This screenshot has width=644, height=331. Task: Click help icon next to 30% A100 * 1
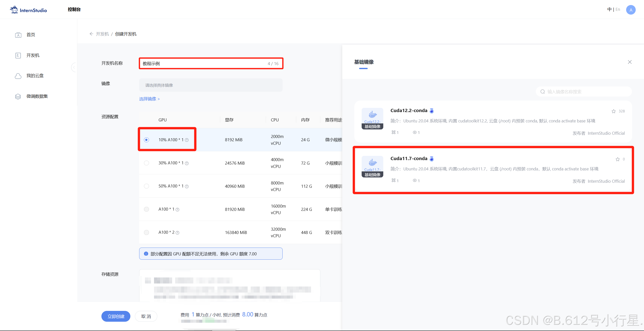click(187, 163)
